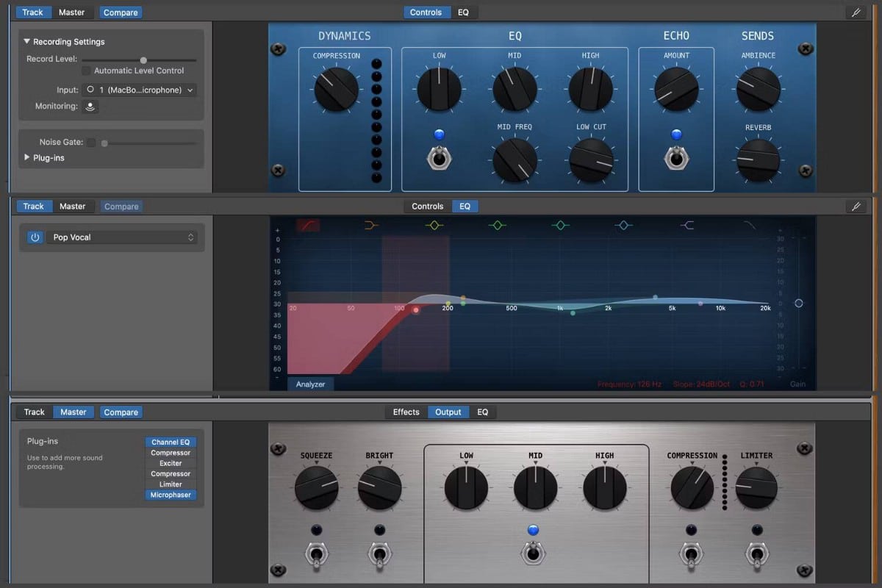Click the low-pass filter band icon in Channel EQ
This screenshot has height=588, width=882.
(x=750, y=226)
